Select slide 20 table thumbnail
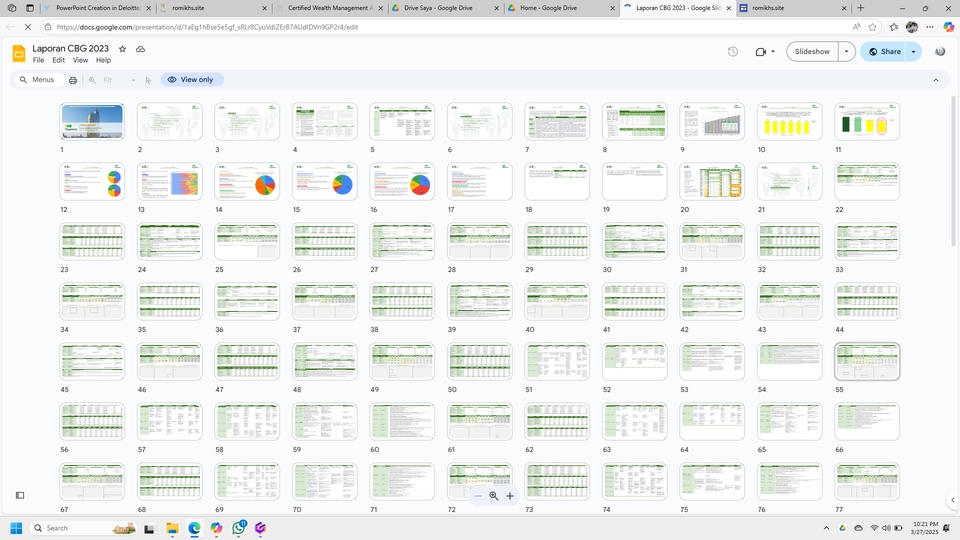The height and width of the screenshot is (540, 960). [712, 182]
